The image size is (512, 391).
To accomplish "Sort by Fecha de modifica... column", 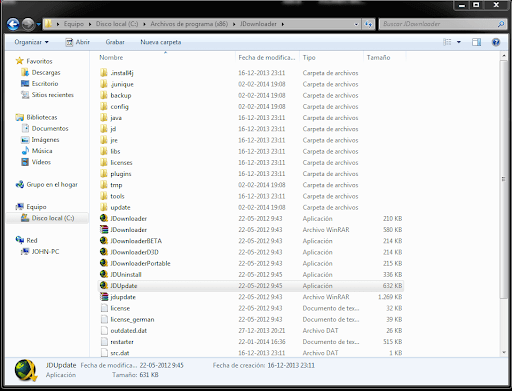I will (x=267, y=57).
